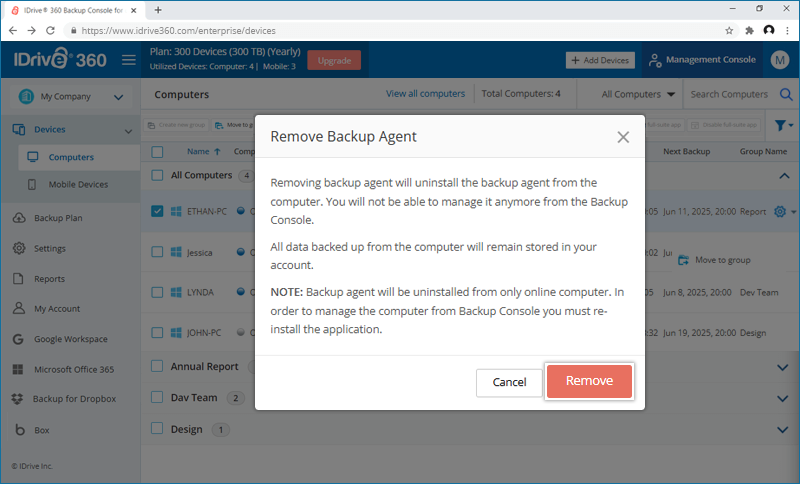Click the Move to group folder icon
Screen dimensions: 800x484
684,260
